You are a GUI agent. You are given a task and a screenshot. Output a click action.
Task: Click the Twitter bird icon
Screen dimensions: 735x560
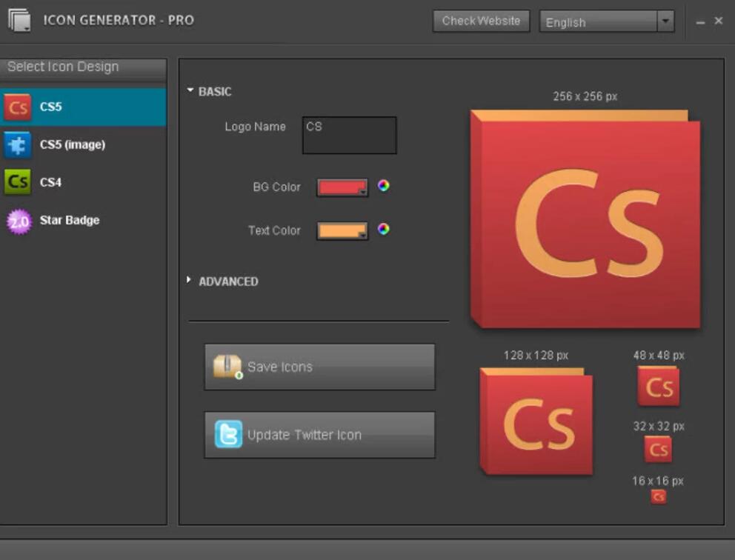point(228,434)
